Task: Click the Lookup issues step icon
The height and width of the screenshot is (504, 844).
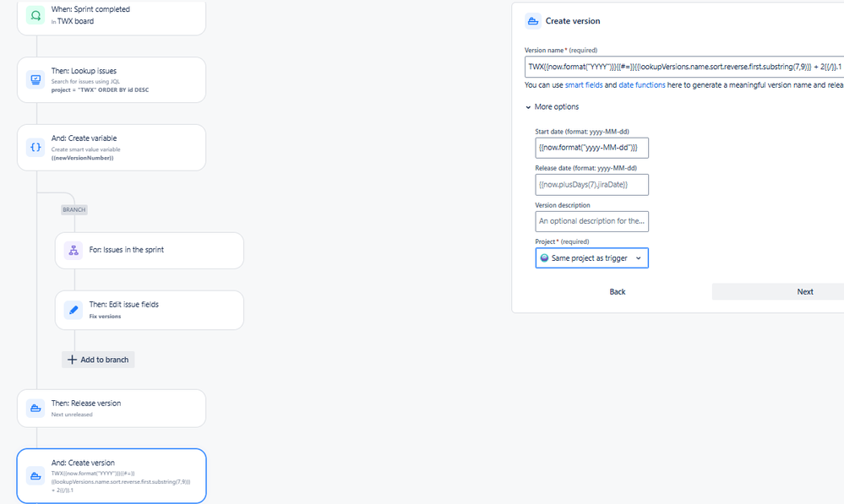Action: 35,79
